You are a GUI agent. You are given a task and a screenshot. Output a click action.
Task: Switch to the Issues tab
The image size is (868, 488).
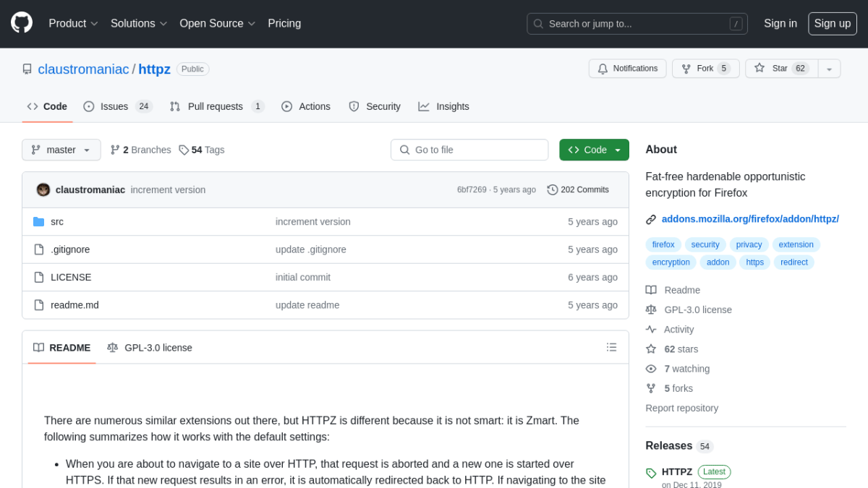coord(117,106)
